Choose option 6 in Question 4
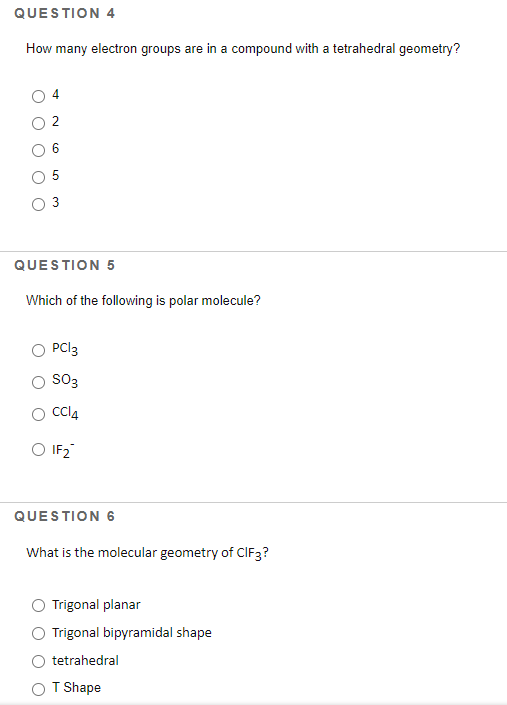507x705 pixels. coord(39,150)
